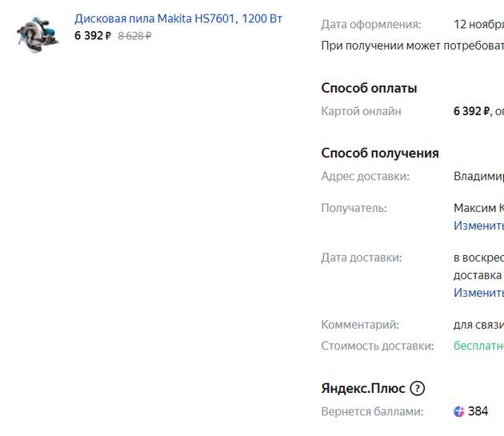Click the Дата доставки label
This screenshot has width=504, height=436.
(362, 258)
